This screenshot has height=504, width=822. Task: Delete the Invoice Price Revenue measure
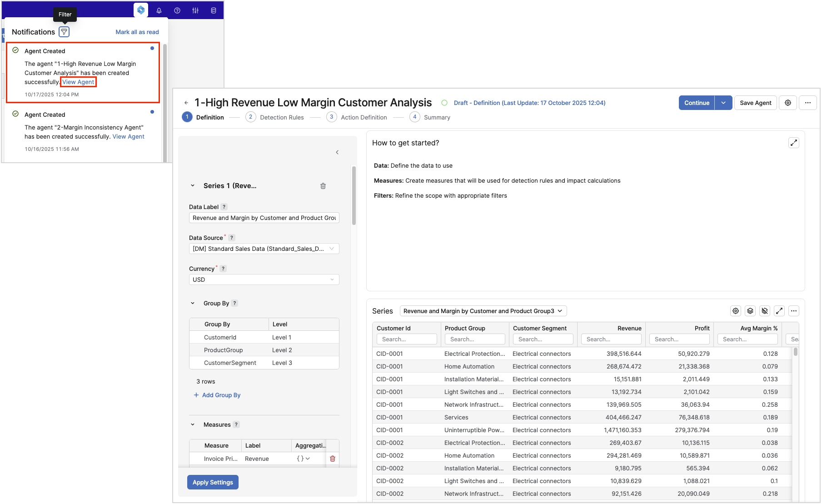[x=333, y=459]
